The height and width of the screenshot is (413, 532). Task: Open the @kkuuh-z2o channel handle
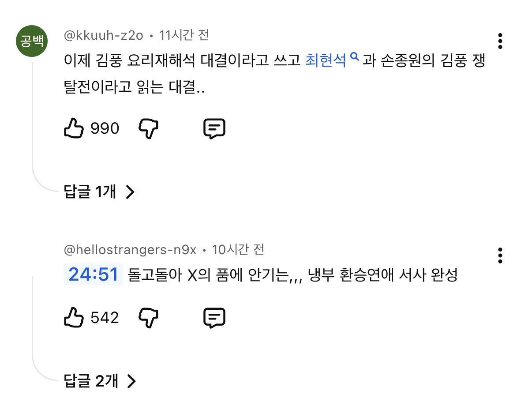[x=104, y=35]
